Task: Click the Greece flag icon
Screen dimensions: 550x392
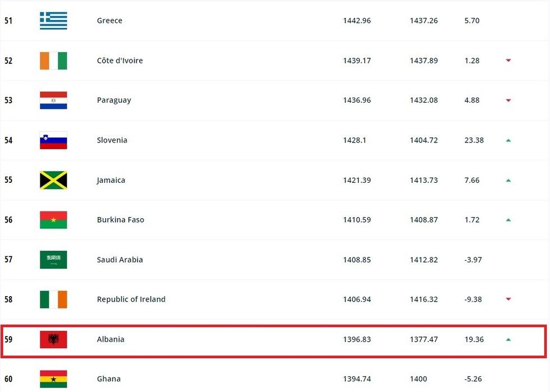Action: coord(53,21)
